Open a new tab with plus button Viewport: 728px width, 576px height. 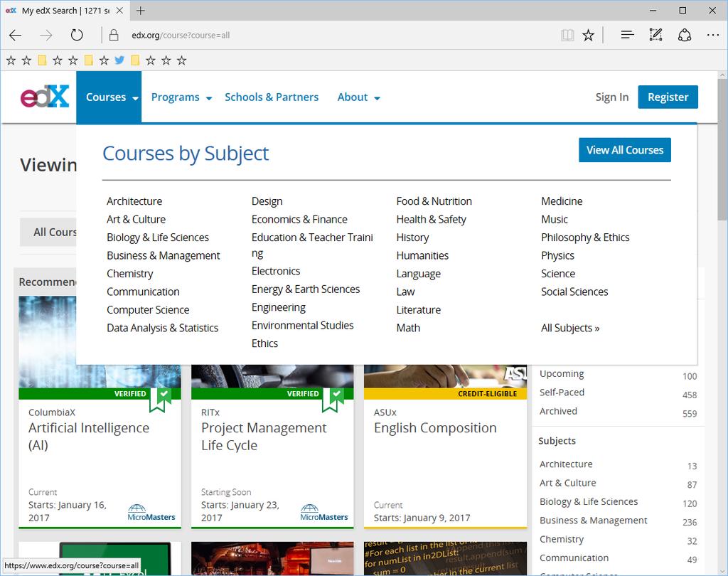click(141, 11)
